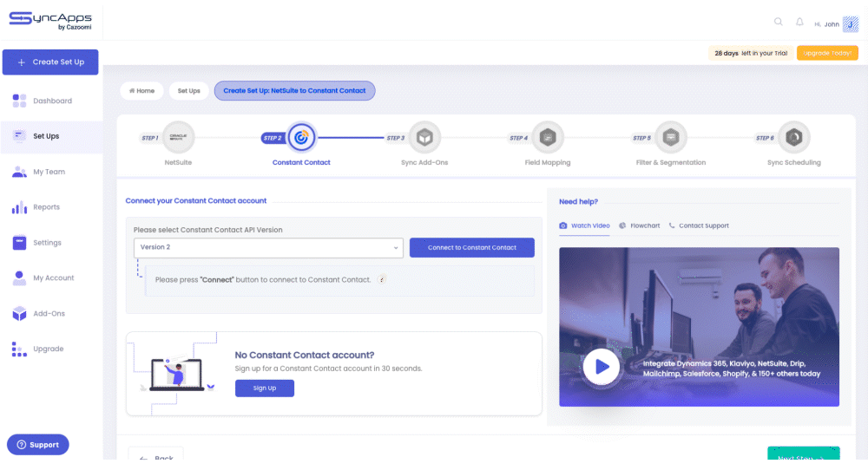Viewport: 868px width, 470px height.
Task: Click the '28 days left in your Trial' notice
Action: click(751, 53)
